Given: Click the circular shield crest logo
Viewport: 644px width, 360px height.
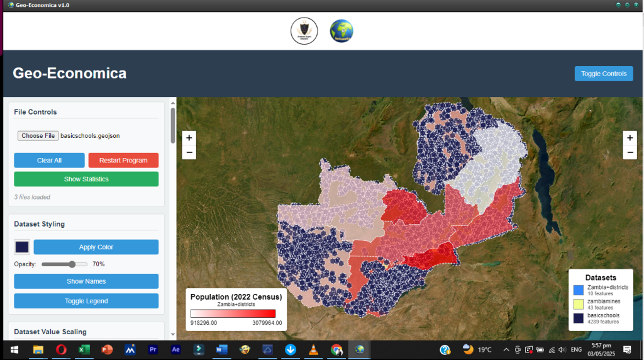Looking at the screenshot, I should click(304, 31).
